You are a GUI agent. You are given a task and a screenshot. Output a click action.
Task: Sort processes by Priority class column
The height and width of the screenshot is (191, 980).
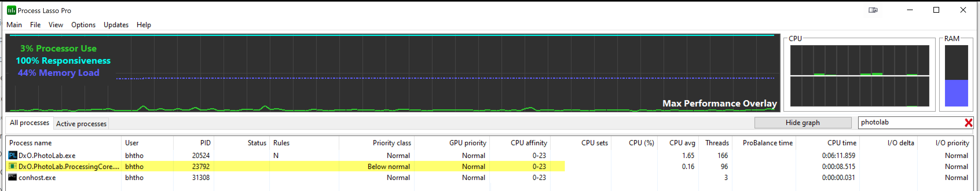[x=391, y=143]
